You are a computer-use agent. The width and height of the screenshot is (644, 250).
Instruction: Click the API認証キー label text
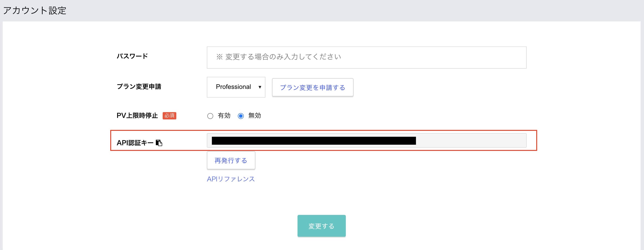pyautogui.click(x=135, y=143)
